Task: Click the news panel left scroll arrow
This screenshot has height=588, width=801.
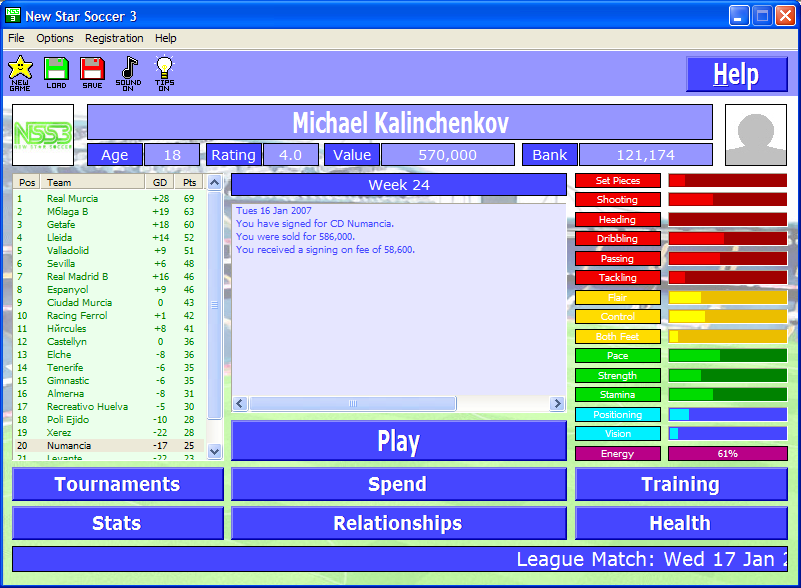Action: [x=240, y=403]
